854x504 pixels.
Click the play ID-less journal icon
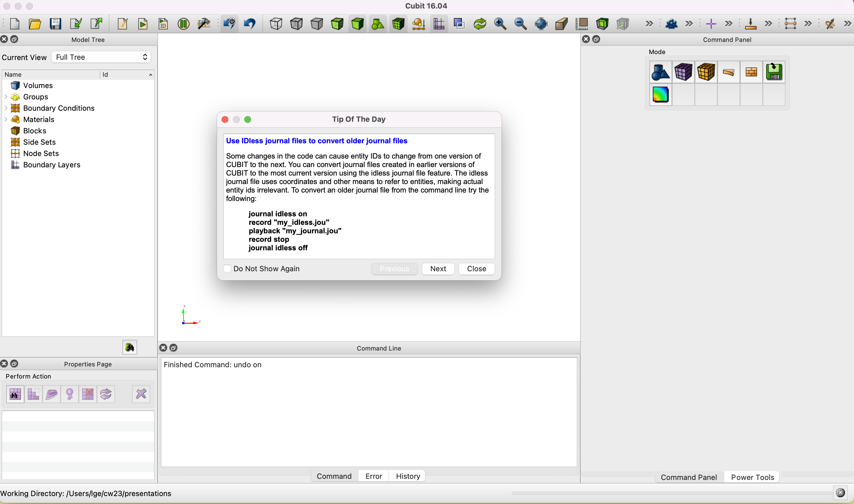point(163,24)
